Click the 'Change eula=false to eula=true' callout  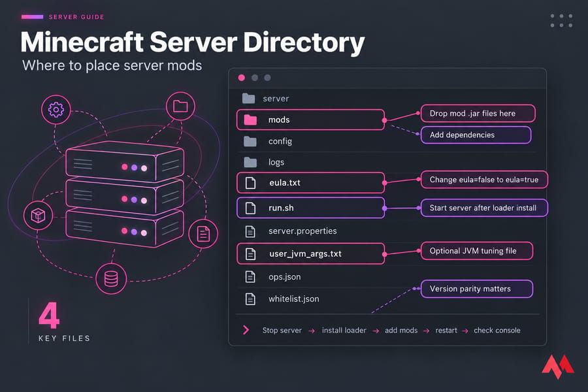tap(484, 180)
